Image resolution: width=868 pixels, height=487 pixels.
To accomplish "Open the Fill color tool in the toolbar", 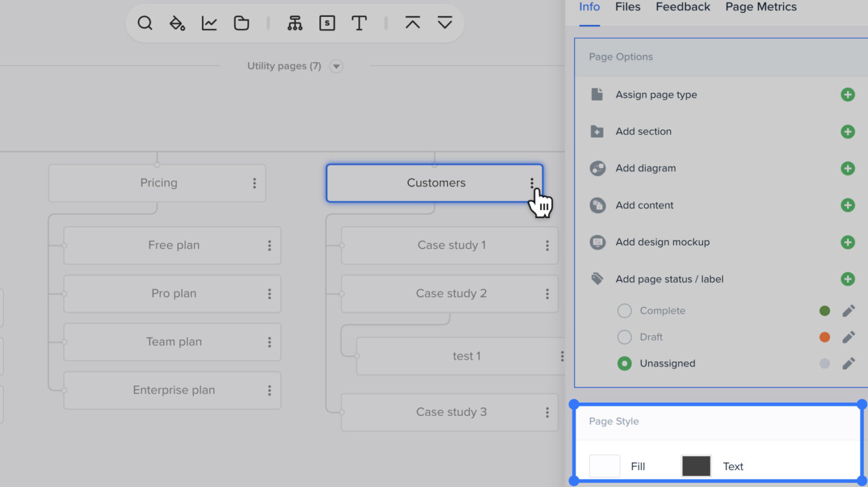I will [x=177, y=23].
